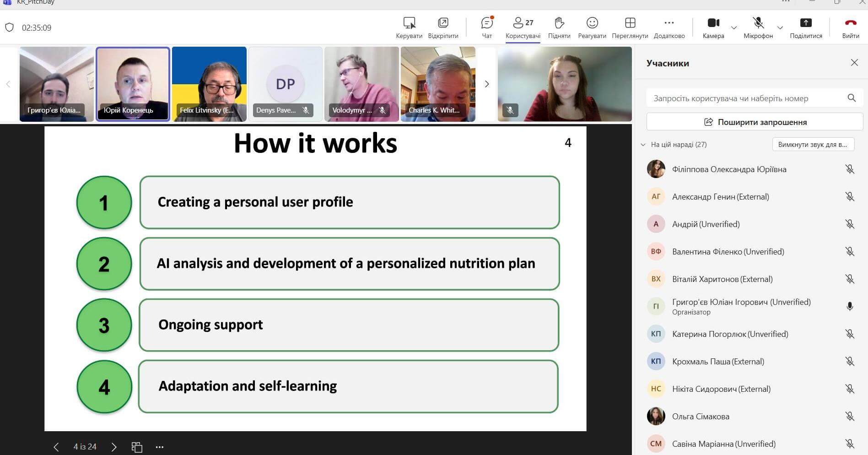Open the Take control (Керувати) icon
The image size is (868, 455).
[409, 23]
